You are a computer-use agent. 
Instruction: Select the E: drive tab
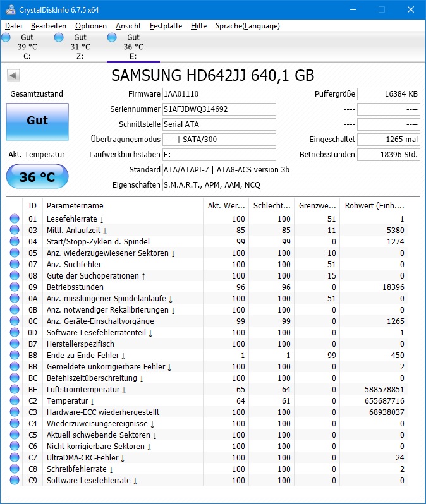click(133, 47)
